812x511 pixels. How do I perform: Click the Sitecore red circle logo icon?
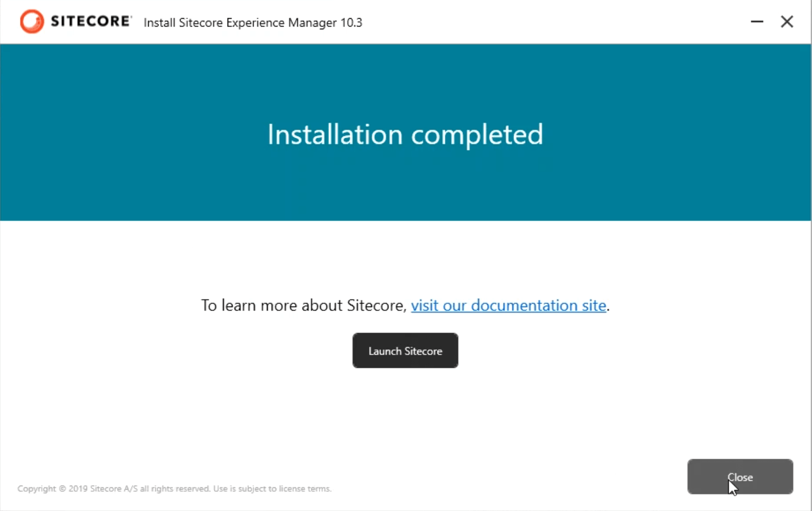click(31, 21)
